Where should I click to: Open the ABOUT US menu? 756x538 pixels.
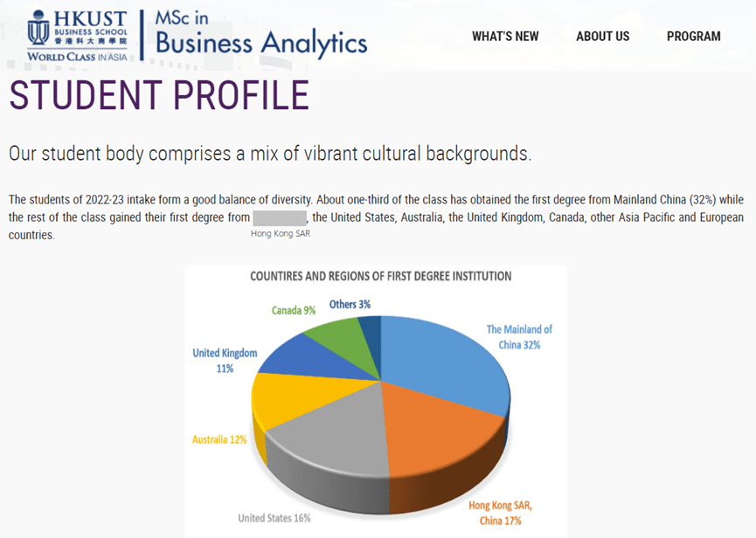(x=603, y=37)
